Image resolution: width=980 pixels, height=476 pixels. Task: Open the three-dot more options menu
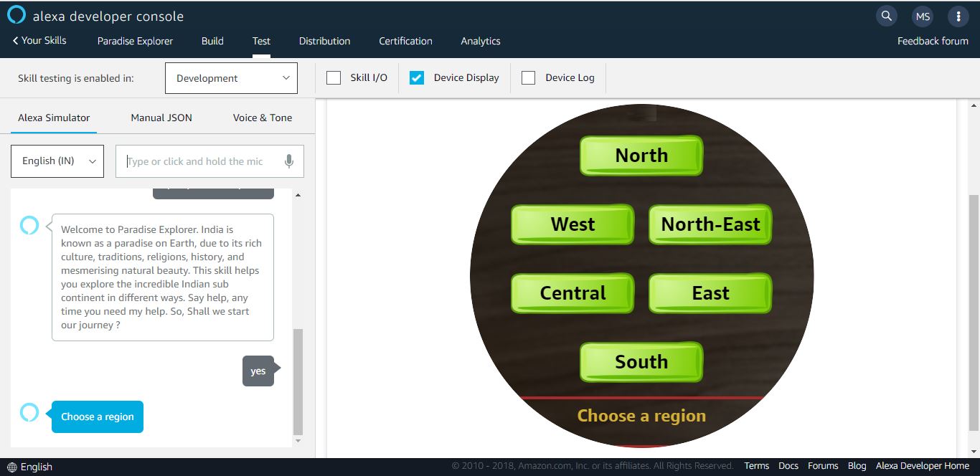point(958,16)
